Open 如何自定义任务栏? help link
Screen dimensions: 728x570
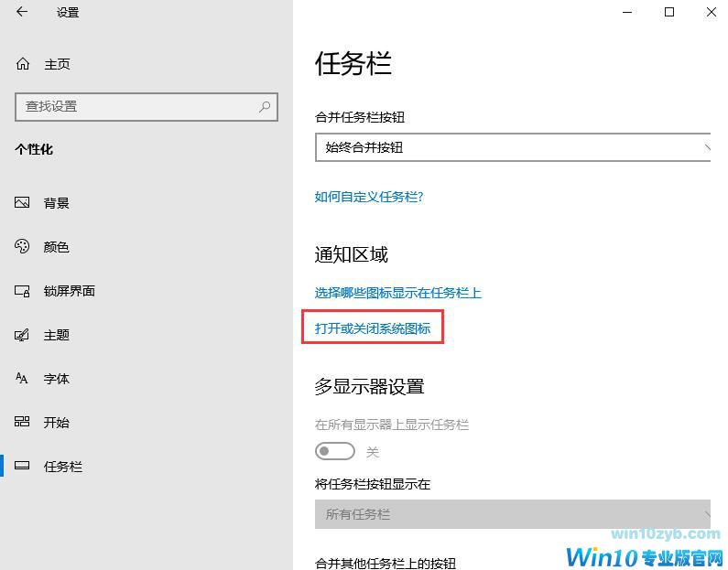click(x=369, y=197)
